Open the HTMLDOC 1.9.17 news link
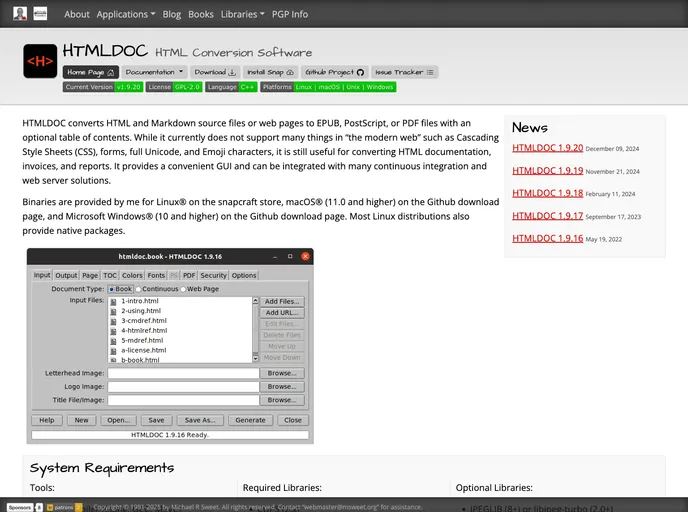 [x=547, y=216]
